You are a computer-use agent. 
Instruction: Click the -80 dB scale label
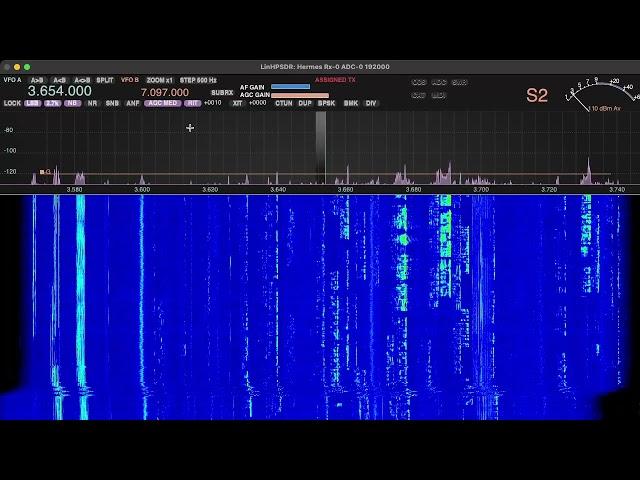(x=9, y=130)
